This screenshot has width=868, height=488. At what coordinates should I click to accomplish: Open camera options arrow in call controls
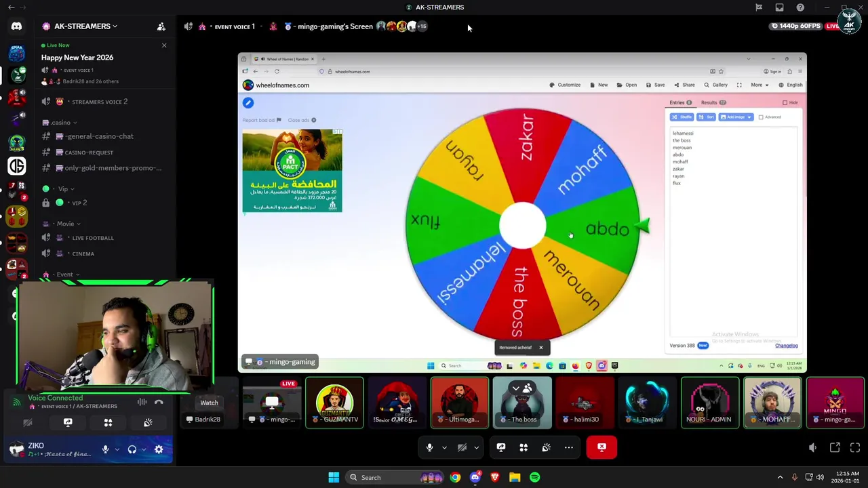click(x=476, y=447)
